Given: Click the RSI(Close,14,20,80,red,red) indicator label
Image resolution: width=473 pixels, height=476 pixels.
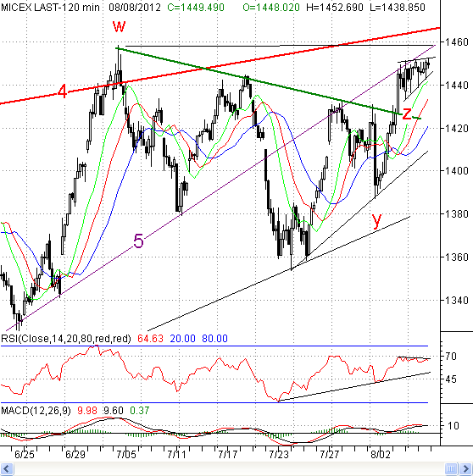Looking at the screenshot, I should pyautogui.click(x=66, y=339).
